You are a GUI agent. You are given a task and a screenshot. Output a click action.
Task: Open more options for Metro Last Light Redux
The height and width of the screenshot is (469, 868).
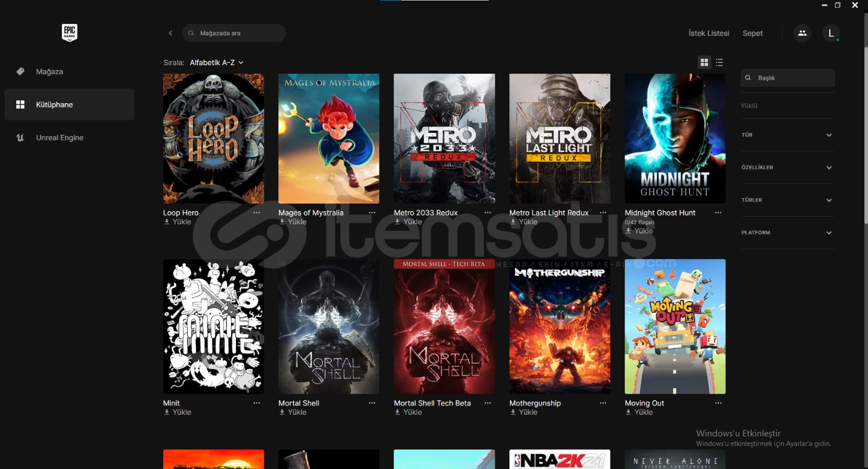[x=603, y=213]
